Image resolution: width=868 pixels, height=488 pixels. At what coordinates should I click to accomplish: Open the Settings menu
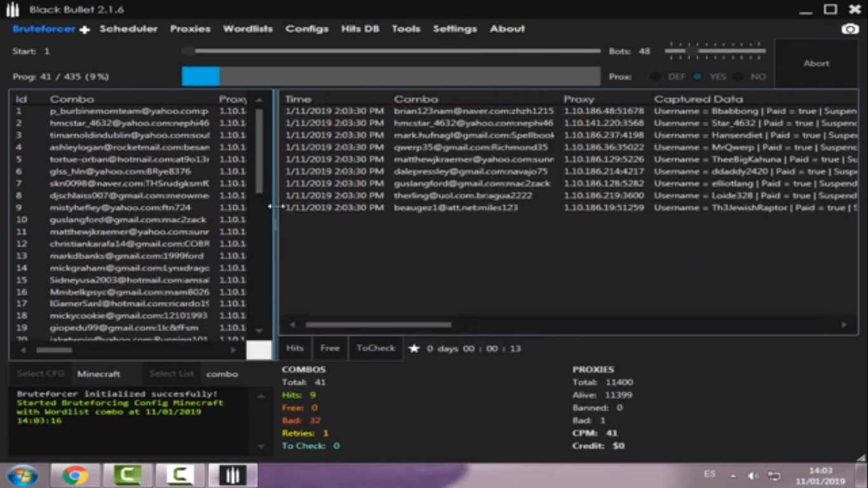(455, 29)
